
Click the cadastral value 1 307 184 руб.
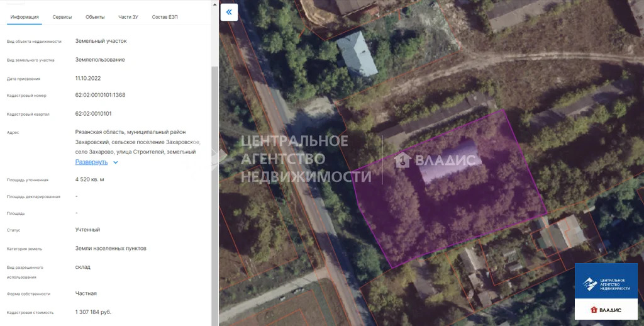click(93, 312)
